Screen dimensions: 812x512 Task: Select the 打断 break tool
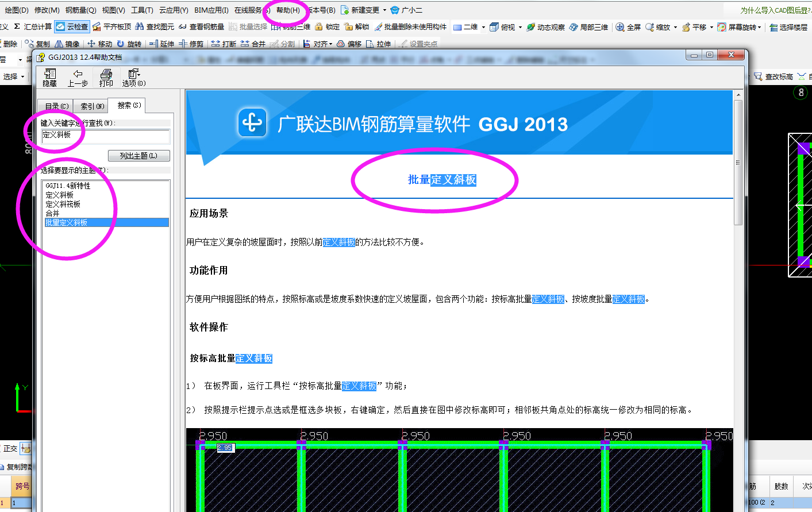224,44
